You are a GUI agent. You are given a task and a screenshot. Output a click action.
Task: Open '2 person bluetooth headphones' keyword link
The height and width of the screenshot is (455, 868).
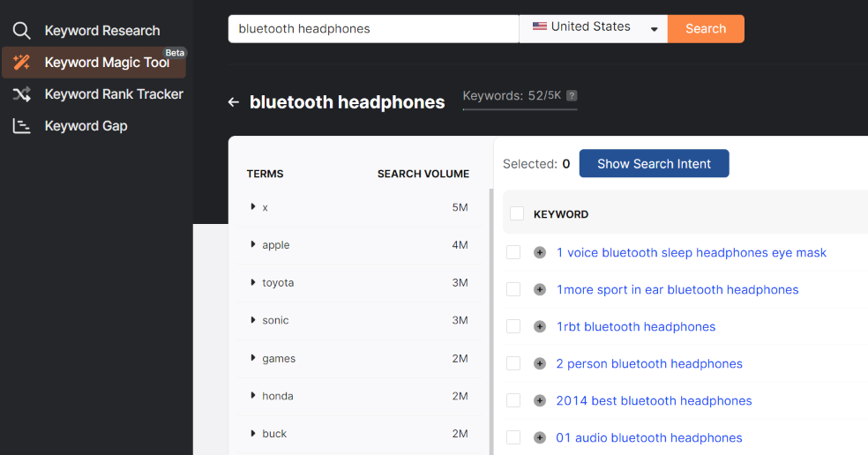648,363
